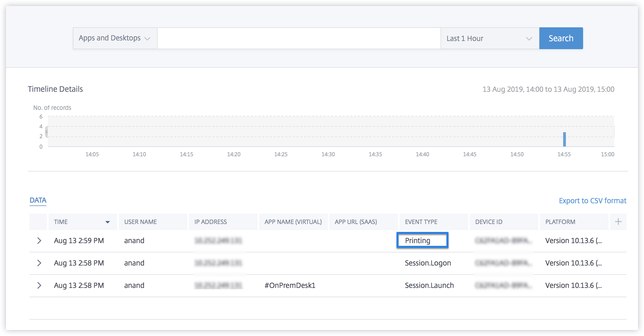Select the DATA tab

pos(38,200)
